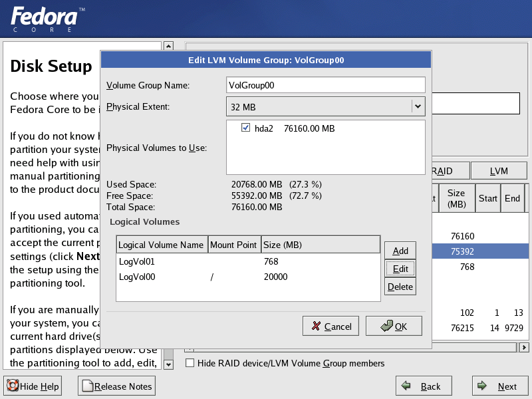Click the LVM button in Disk Setup
The image size is (532, 399).
point(499,171)
